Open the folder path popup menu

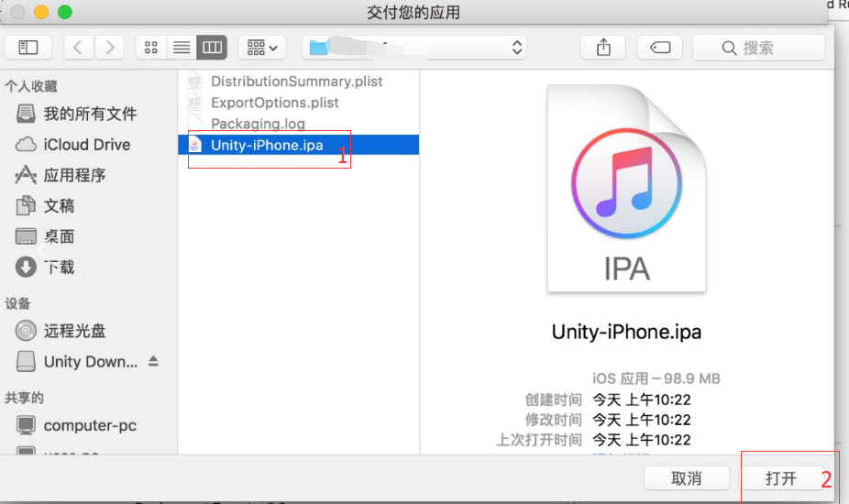(414, 48)
